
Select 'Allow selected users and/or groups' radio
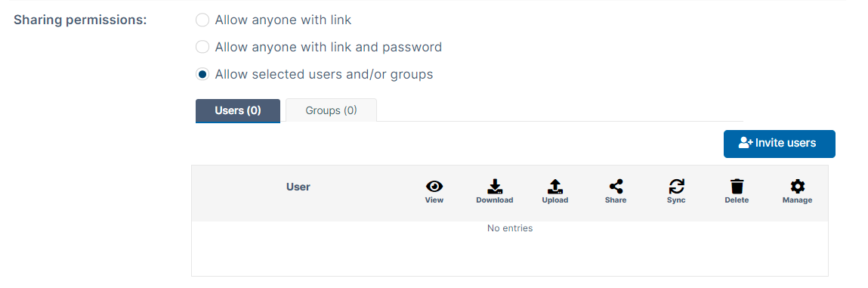coord(202,74)
